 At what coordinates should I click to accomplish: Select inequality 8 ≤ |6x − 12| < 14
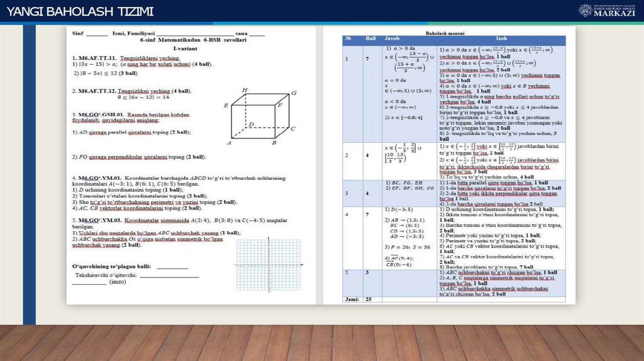point(143,97)
